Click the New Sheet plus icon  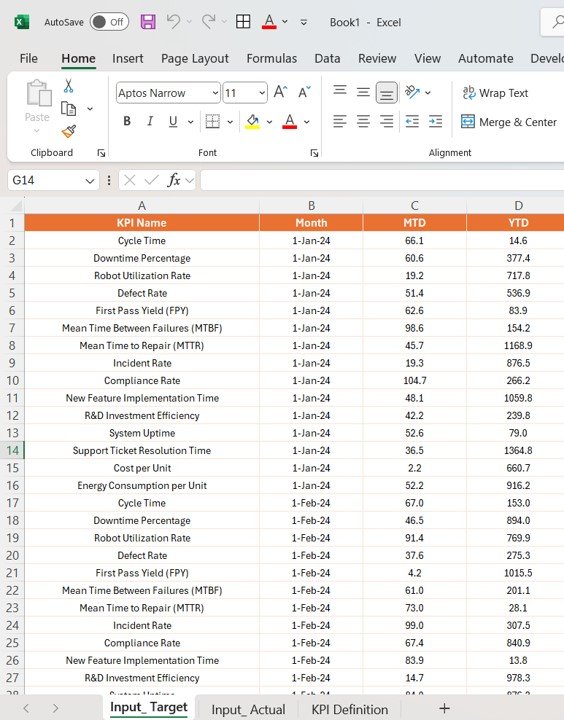pos(444,709)
